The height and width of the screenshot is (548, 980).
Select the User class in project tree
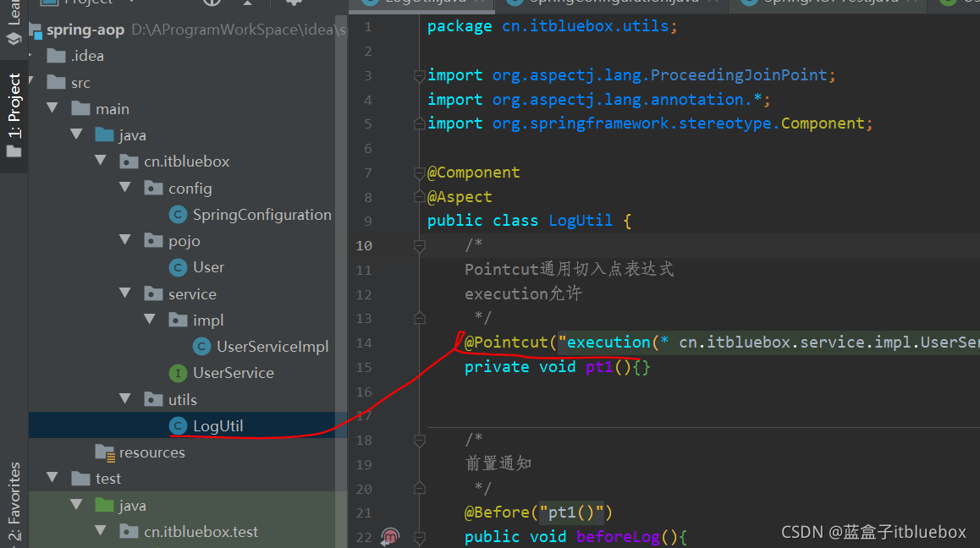(208, 267)
